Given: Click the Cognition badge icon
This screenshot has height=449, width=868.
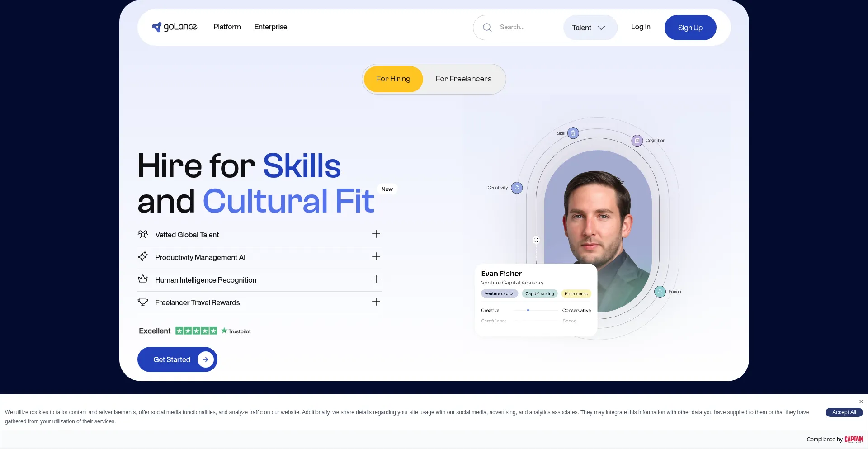Looking at the screenshot, I should click(637, 141).
